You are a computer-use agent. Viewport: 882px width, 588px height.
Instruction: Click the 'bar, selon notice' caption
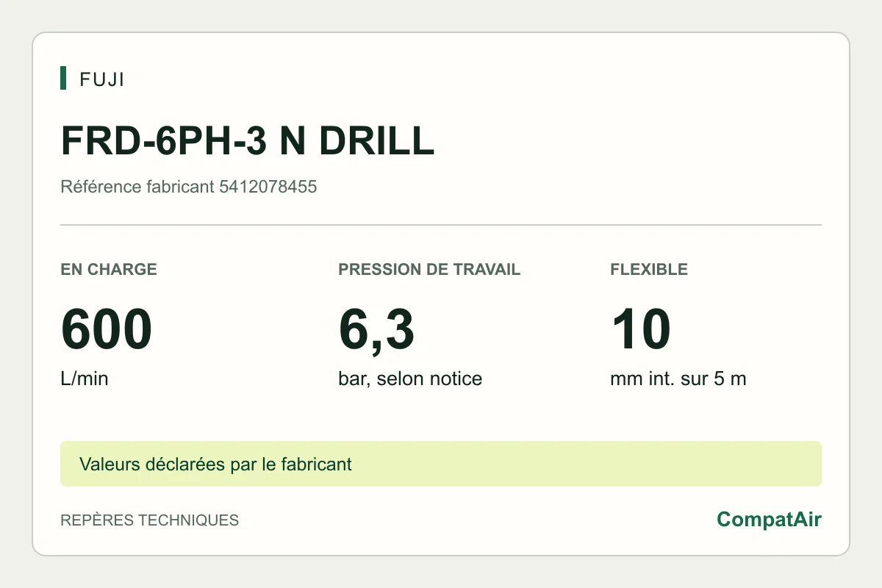pyautogui.click(x=410, y=379)
